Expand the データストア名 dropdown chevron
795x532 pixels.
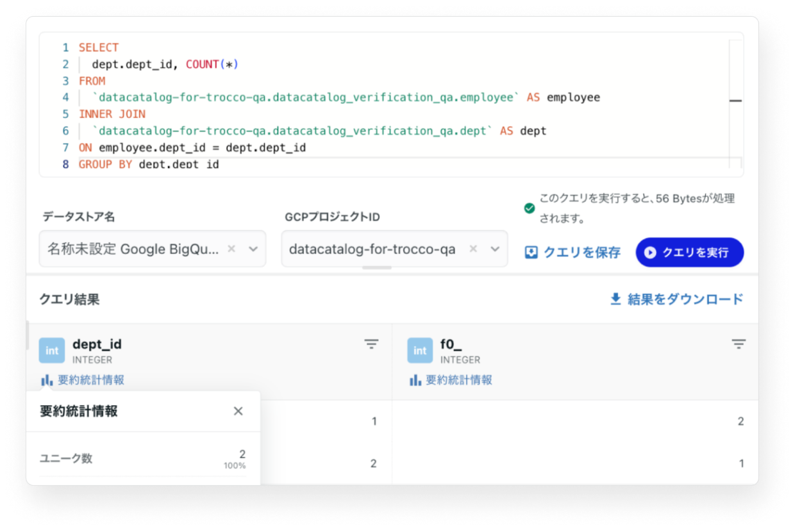(253, 249)
